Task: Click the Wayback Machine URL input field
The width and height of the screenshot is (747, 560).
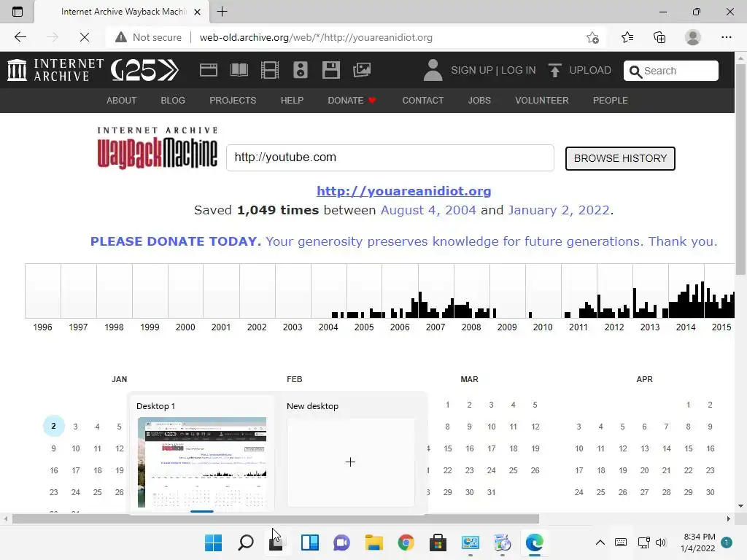Action: 390,157
